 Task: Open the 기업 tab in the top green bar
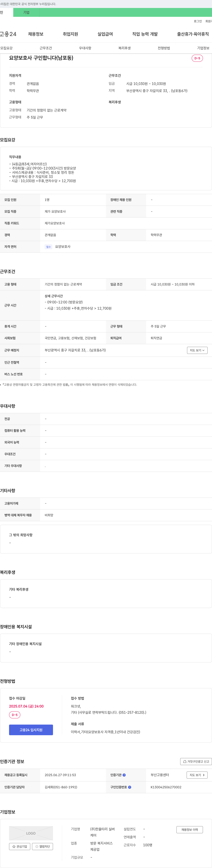(x=26, y=12)
